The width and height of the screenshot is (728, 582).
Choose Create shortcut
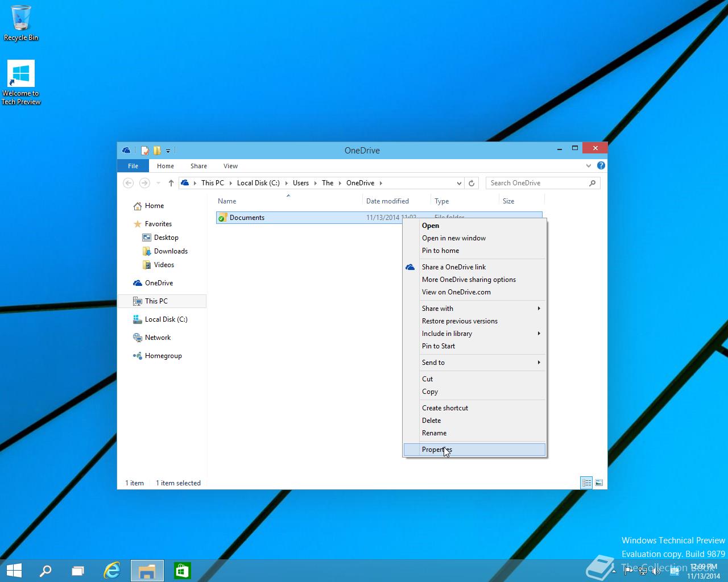474,408
